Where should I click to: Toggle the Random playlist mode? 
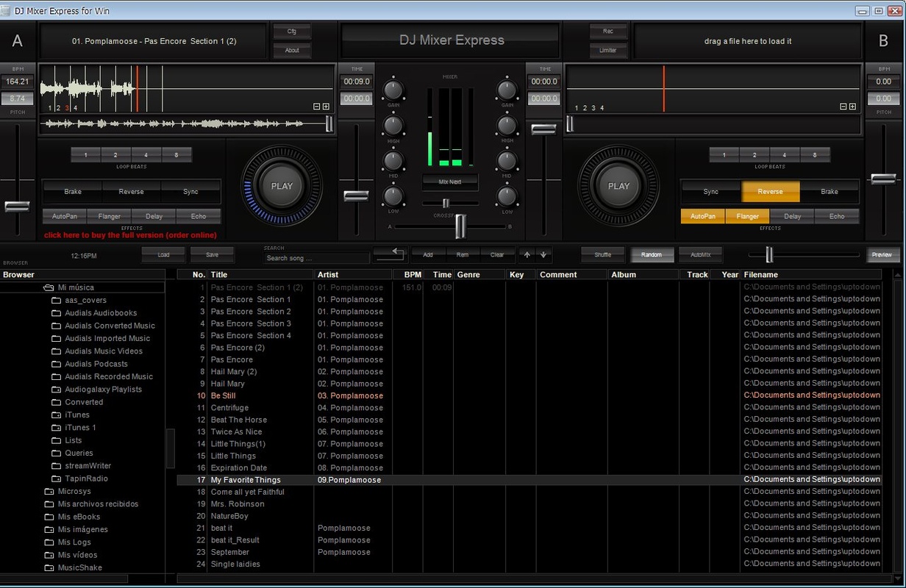[x=652, y=255]
